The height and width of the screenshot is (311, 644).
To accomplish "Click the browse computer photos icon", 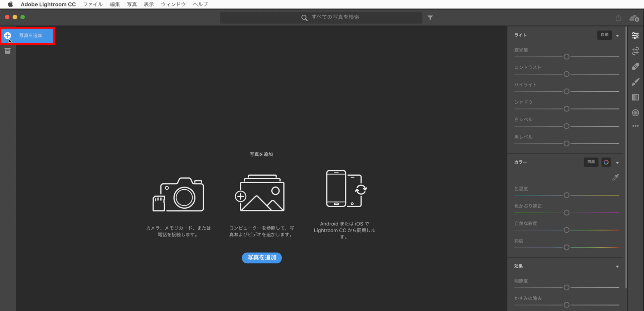I will tap(260, 193).
